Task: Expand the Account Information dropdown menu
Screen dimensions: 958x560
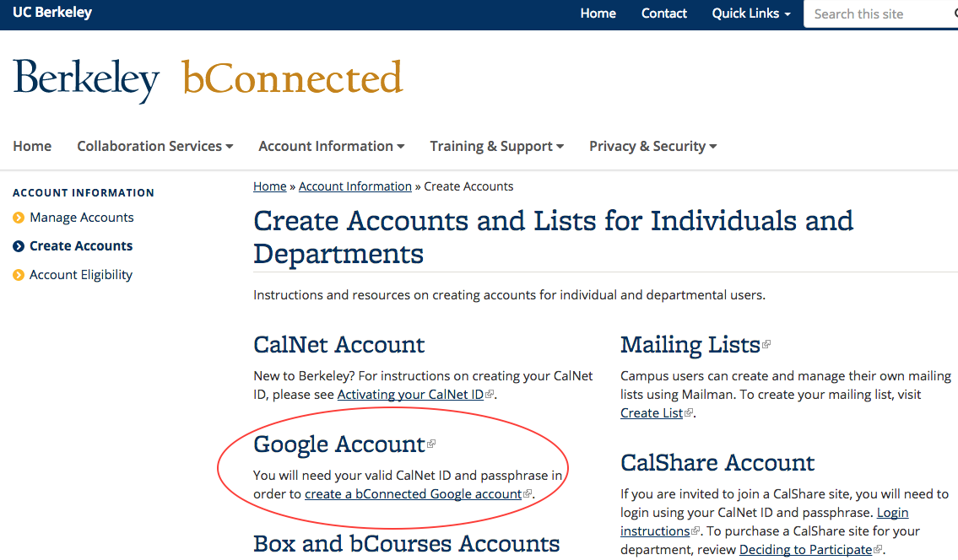Action: pos(331,146)
